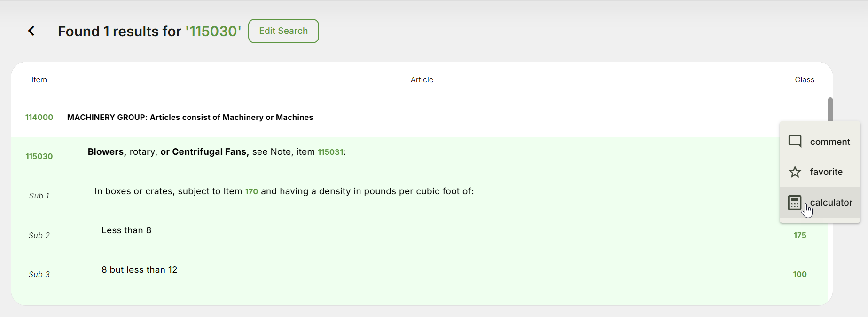
Task: Open item number 115030
Action: (x=39, y=156)
